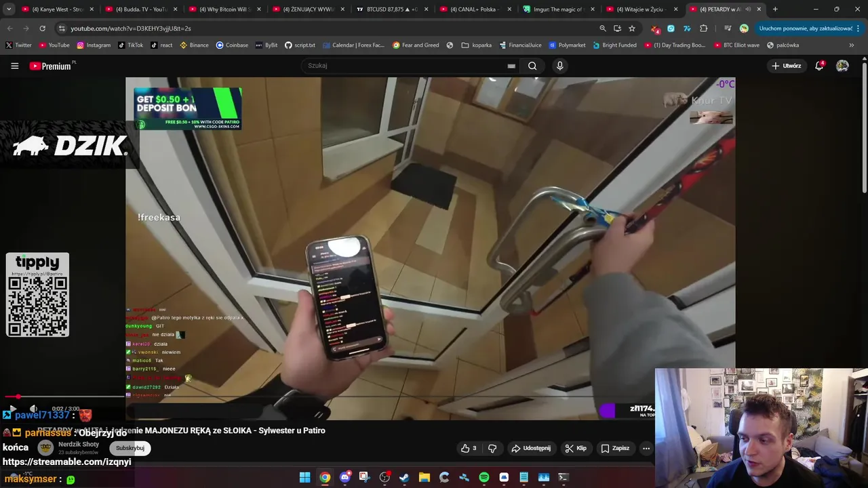The width and height of the screenshot is (868, 488).
Task: Open the Twitter bookmark
Action: [18, 45]
